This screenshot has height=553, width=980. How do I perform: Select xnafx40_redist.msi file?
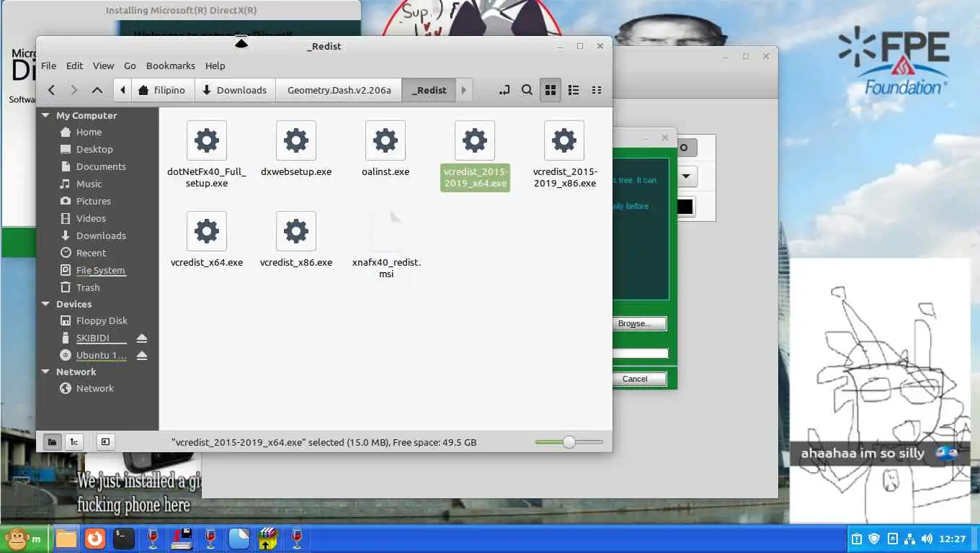[386, 245]
